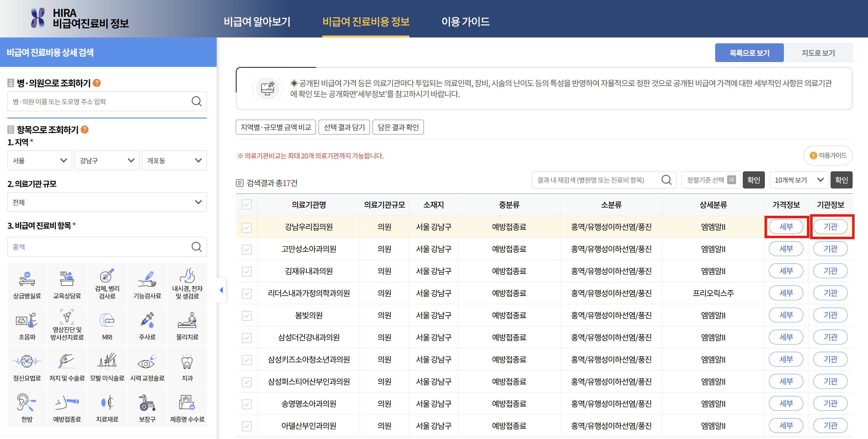The height and width of the screenshot is (439, 868).
Task: Choose the 보장구 wheelchair icon
Action: tap(147, 407)
